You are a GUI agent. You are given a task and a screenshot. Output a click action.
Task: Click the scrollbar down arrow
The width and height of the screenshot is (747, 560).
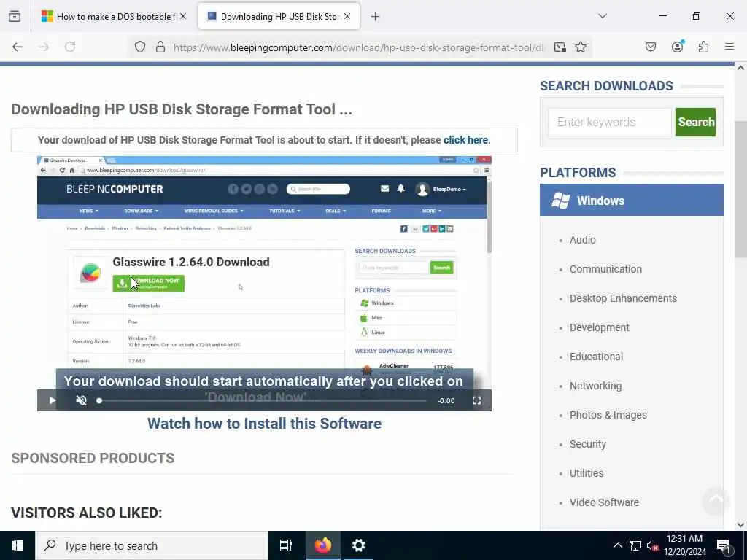pyautogui.click(x=740, y=525)
